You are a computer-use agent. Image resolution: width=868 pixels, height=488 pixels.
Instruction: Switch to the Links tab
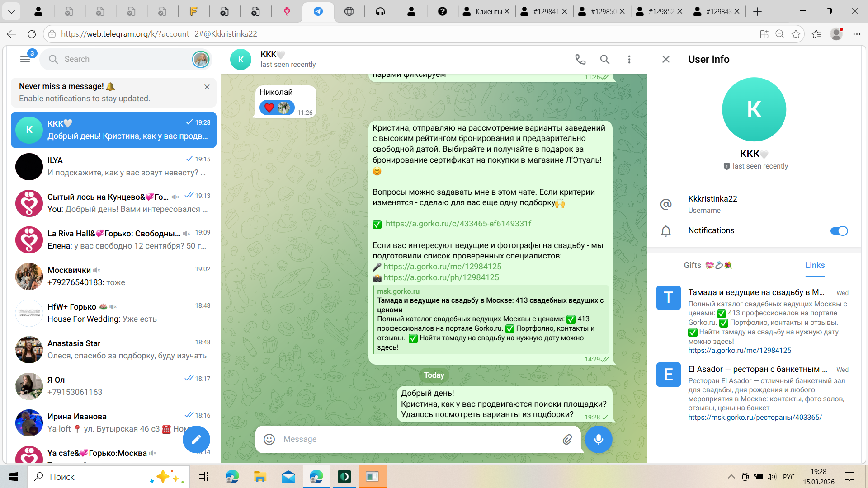point(815,265)
